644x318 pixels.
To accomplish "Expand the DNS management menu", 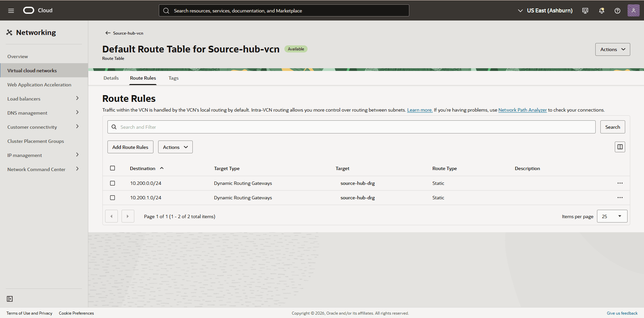I will 44,113.
